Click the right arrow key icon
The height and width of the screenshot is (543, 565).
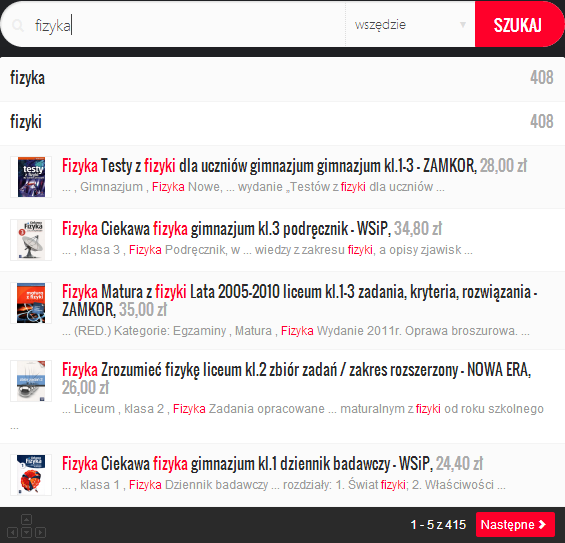[40, 532]
